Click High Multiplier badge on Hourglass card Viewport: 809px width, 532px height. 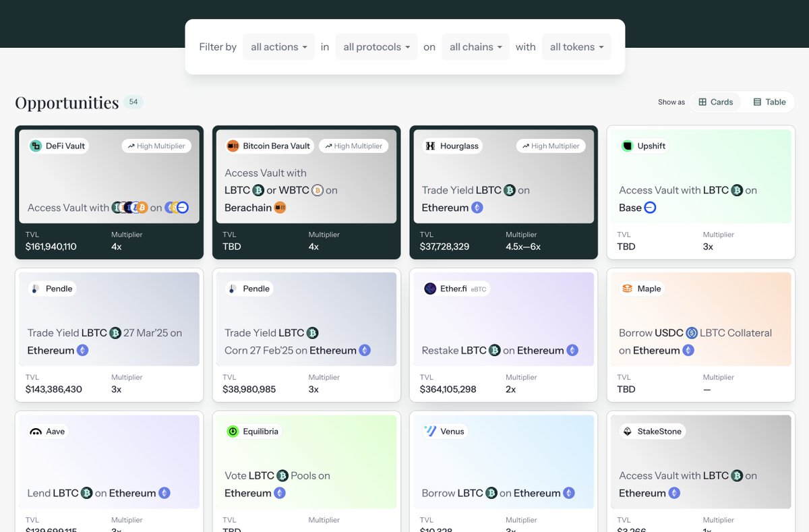tap(551, 146)
